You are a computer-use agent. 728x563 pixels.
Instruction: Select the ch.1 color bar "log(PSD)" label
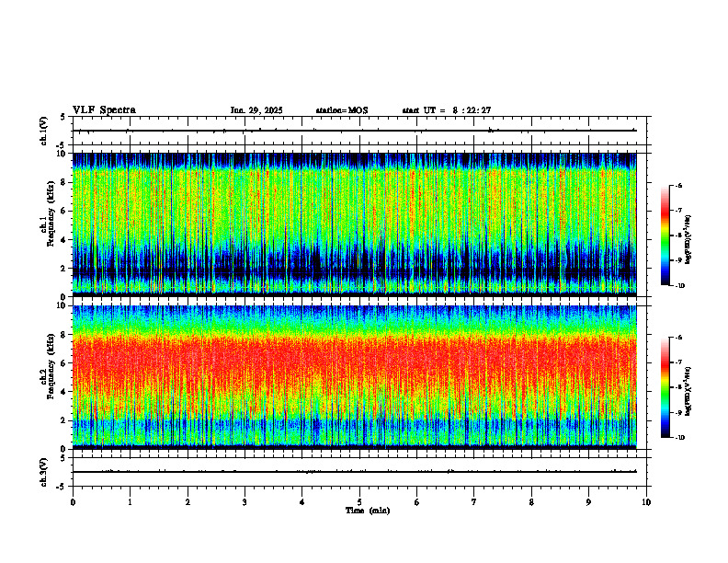(x=688, y=240)
